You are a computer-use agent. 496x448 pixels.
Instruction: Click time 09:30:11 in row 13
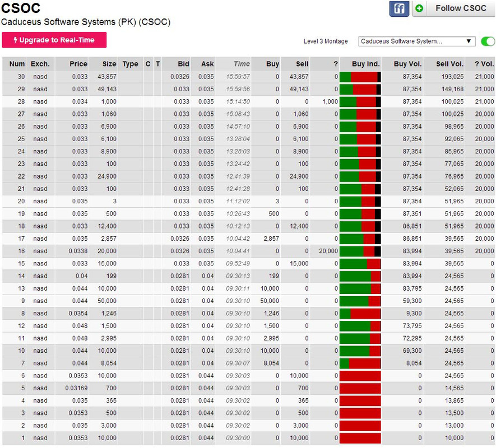(238, 288)
